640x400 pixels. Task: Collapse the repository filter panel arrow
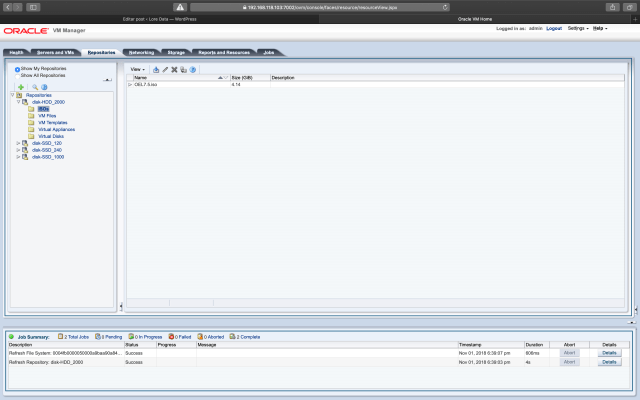pyautogui.click(x=107, y=80)
